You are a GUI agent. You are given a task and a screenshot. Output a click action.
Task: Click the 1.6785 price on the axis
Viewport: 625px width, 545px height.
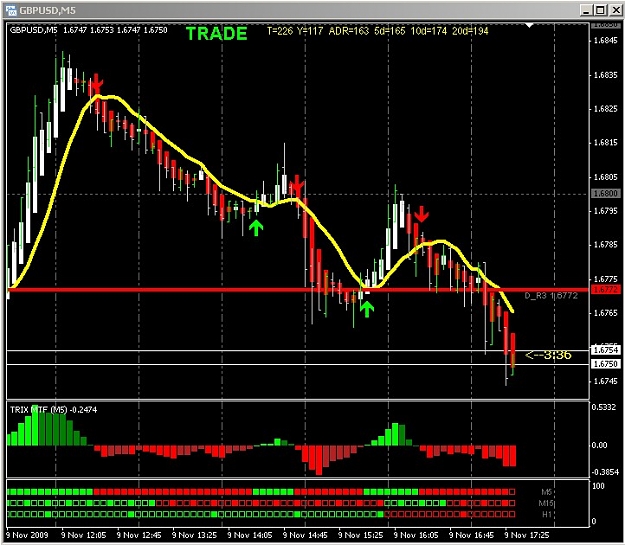point(605,244)
